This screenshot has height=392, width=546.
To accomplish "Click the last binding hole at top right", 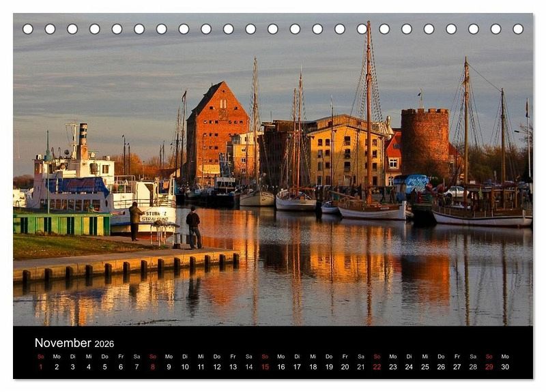I will point(518,29).
